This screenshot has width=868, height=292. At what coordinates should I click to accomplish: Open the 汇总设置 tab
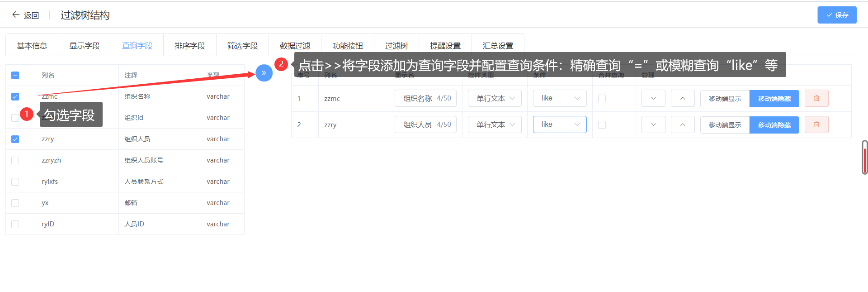(498, 46)
